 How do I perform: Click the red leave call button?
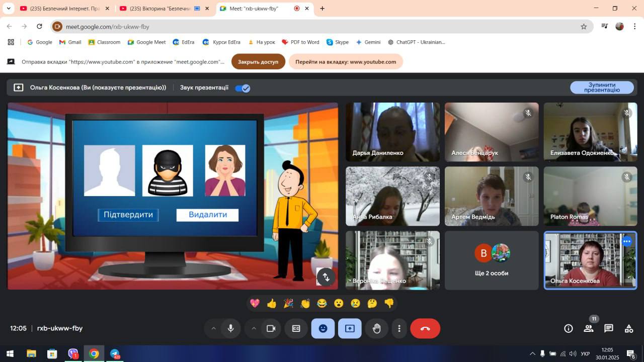(425, 328)
